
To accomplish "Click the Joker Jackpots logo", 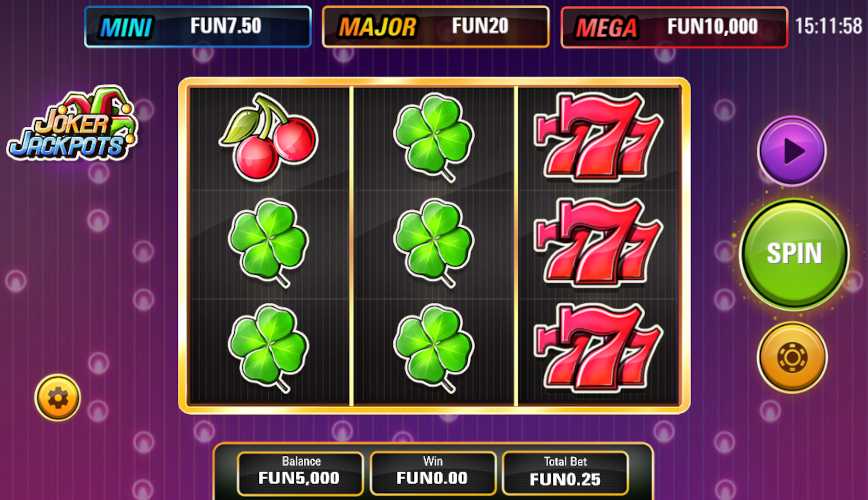I will click(x=72, y=125).
